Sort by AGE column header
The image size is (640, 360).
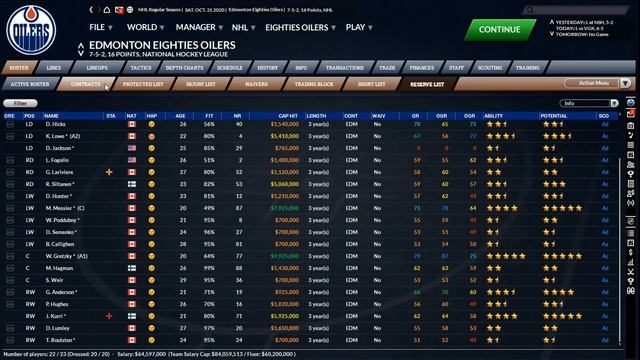(180, 116)
